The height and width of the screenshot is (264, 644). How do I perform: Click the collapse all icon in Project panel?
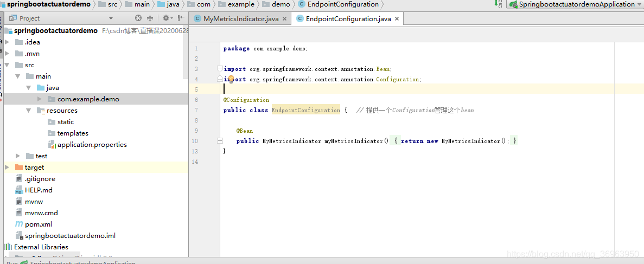click(x=150, y=18)
